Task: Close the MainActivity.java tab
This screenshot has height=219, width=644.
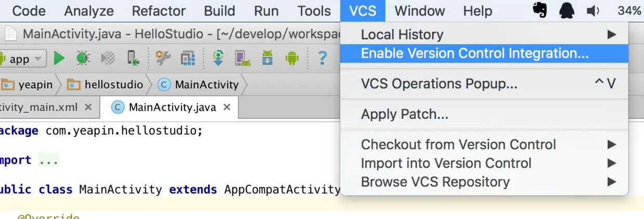Action: pos(226,107)
